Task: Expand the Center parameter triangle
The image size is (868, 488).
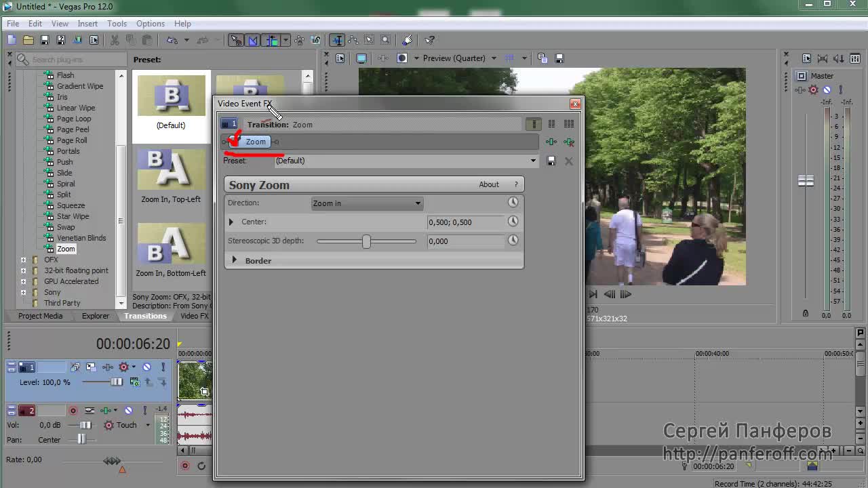Action: tap(231, 222)
